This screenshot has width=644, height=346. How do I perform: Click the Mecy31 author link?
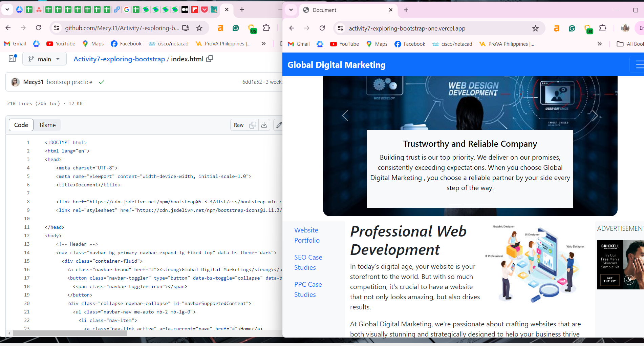point(33,82)
